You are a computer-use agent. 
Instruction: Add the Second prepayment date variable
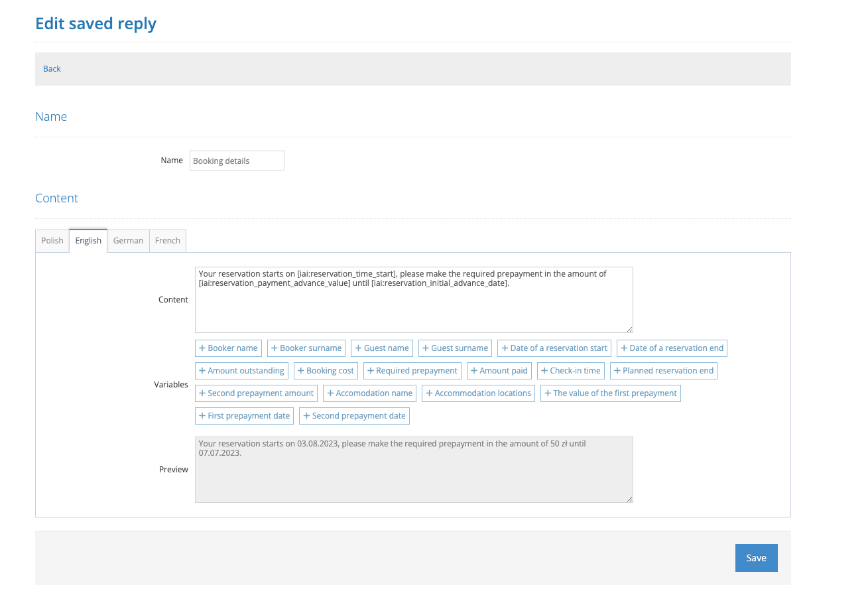pos(354,416)
